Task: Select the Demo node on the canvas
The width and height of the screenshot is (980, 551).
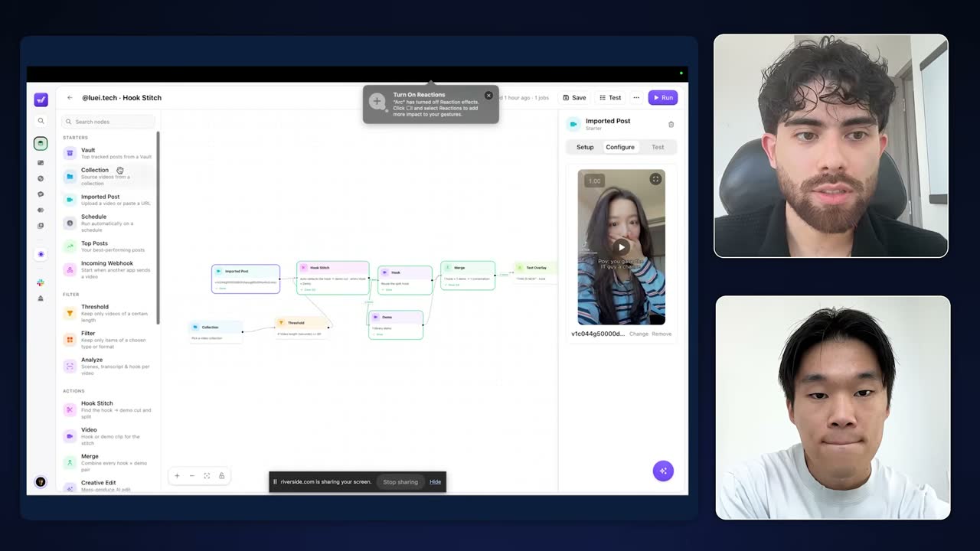Action: click(x=396, y=324)
